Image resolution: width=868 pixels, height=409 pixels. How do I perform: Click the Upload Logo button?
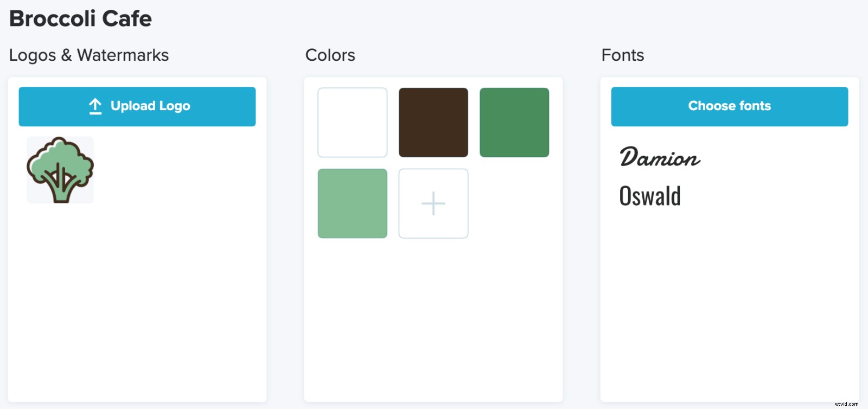pyautogui.click(x=137, y=106)
